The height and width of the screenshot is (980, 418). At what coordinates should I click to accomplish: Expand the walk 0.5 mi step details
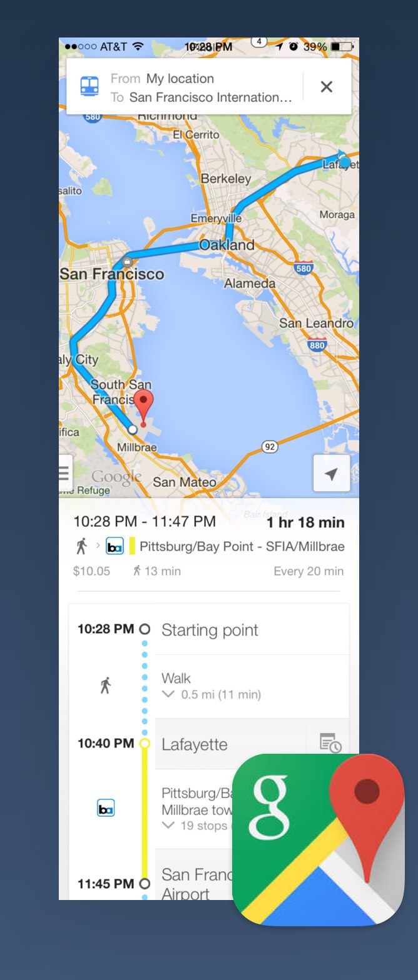(168, 694)
